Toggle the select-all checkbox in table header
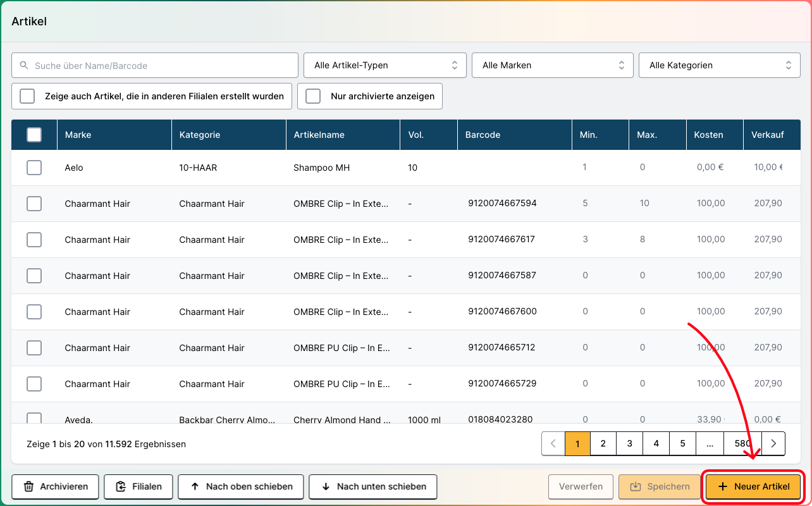The width and height of the screenshot is (812, 506). [x=34, y=135]
